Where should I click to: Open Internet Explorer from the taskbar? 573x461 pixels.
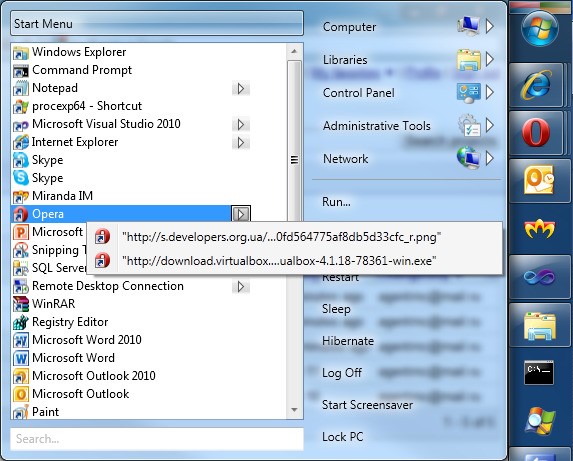click(x=536, y=85)
